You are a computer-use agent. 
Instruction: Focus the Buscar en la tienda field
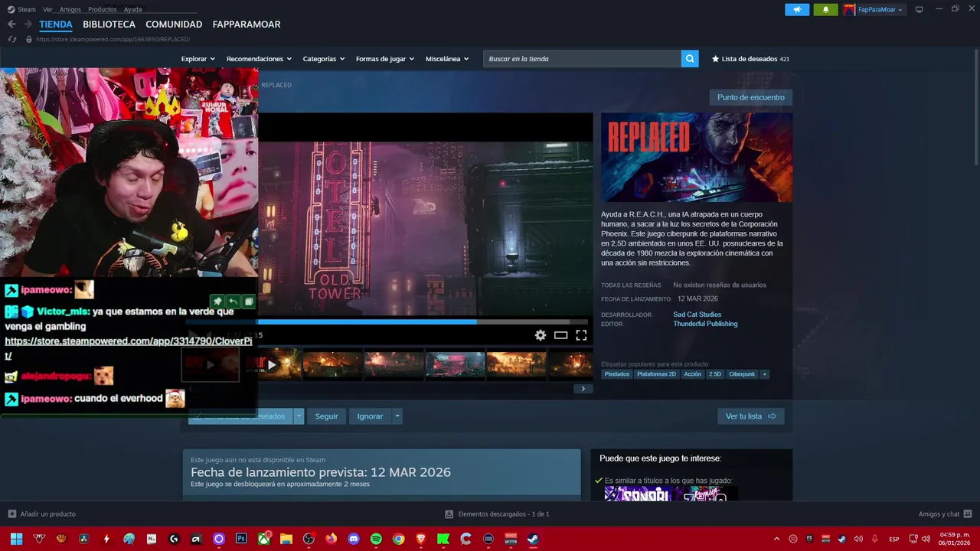(582, 59)
